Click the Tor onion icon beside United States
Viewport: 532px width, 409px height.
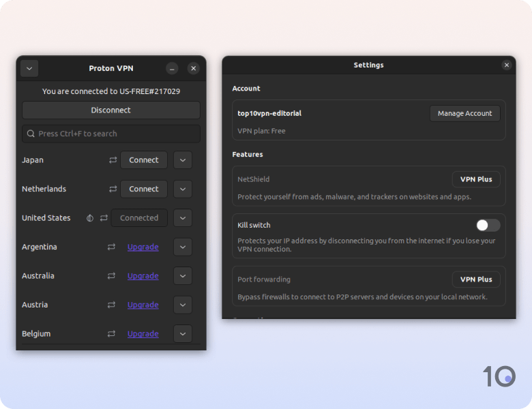click(90, 218)
